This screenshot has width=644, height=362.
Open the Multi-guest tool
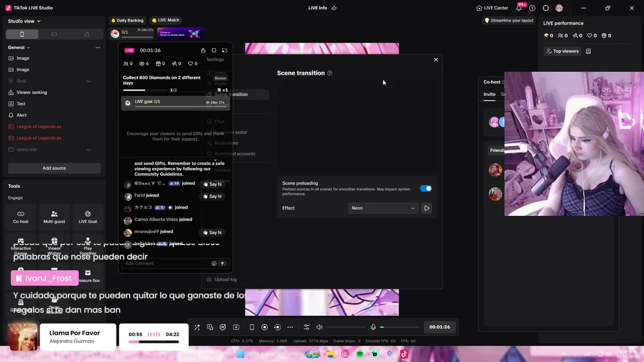click(x=54, y=217)
